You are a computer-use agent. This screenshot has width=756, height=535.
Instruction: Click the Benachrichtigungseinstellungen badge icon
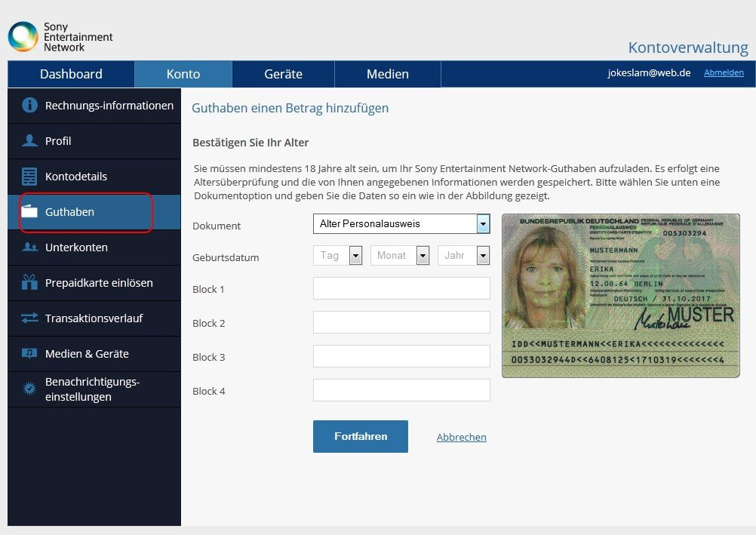pyautogui.click(x=29, y=389)
